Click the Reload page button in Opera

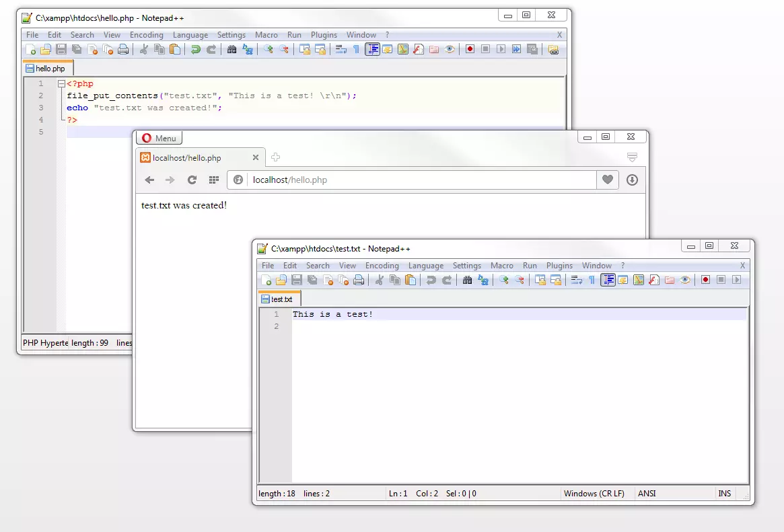click(x=192, y=180)
